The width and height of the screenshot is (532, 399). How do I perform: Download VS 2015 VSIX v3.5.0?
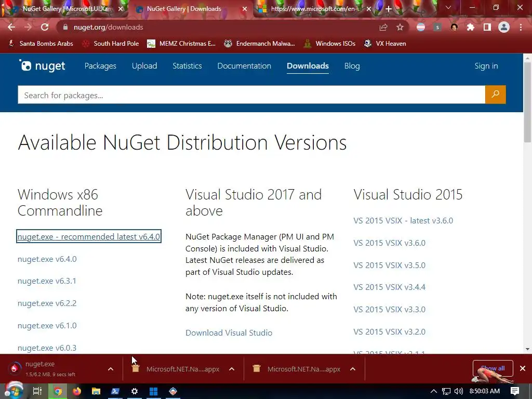tap(389, 265)
